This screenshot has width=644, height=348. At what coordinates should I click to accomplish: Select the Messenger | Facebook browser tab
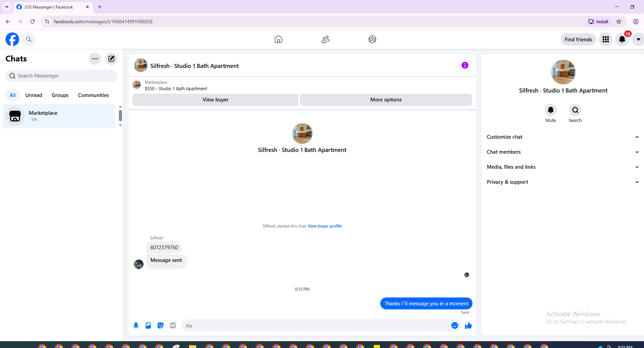[x=53, y=7]
